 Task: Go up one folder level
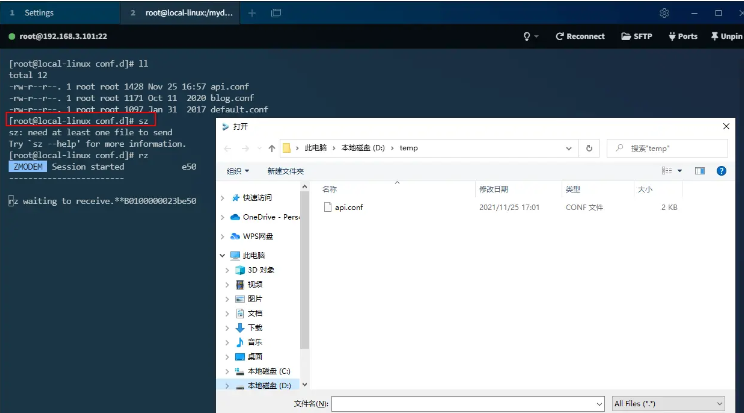pos(272,149)
